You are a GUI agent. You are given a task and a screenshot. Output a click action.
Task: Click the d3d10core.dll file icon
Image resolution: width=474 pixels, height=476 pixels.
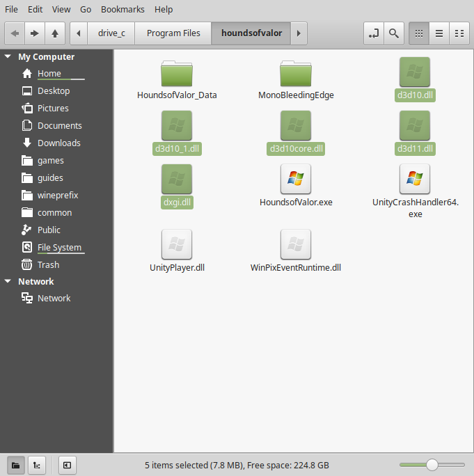[296, 125]
